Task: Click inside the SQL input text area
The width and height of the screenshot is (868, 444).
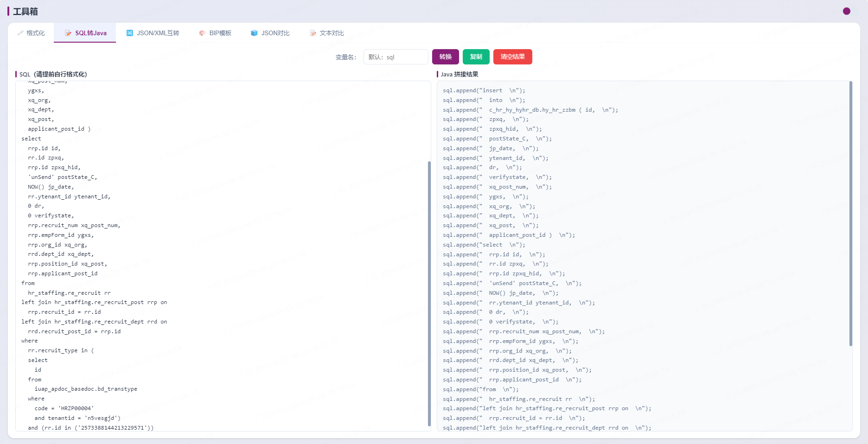Action: coord(223,256)
